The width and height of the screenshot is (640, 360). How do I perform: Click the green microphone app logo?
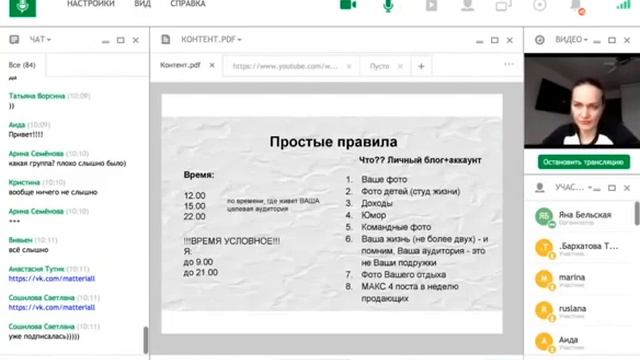click(22, 7)
